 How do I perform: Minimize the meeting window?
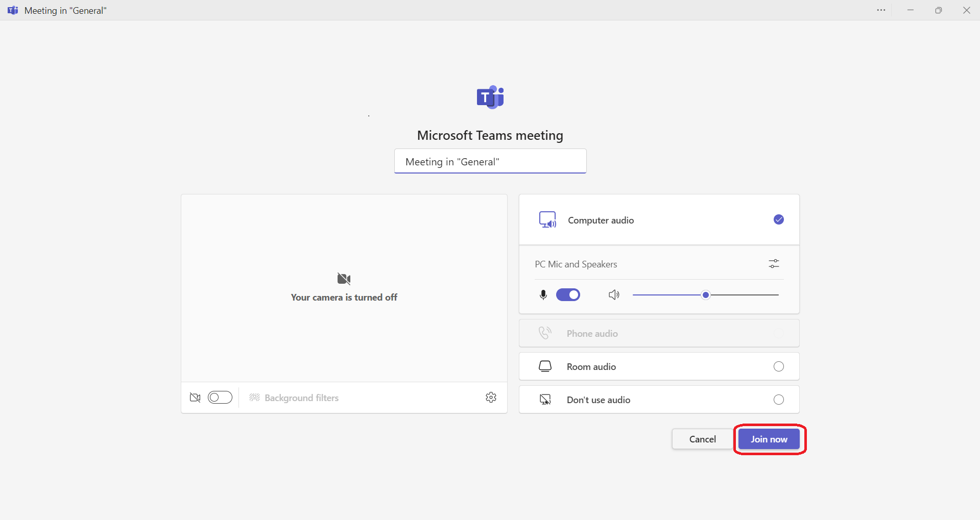point(910,10)
